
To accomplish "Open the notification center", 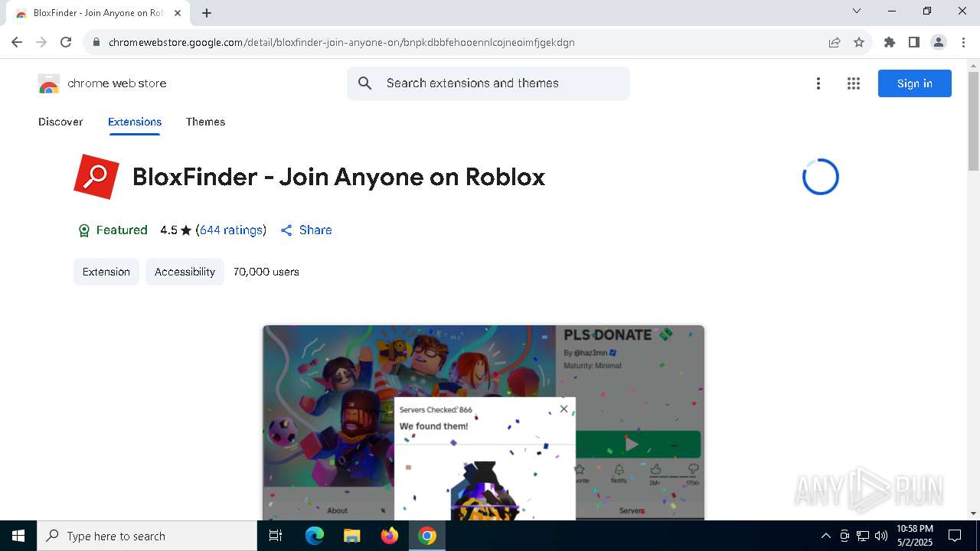I will coord(955,536).
